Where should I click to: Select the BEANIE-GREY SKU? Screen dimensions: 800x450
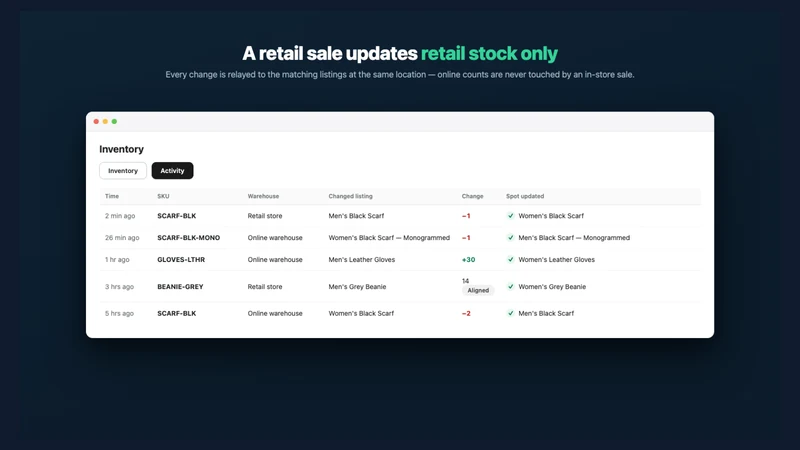[x=180, y=287]
